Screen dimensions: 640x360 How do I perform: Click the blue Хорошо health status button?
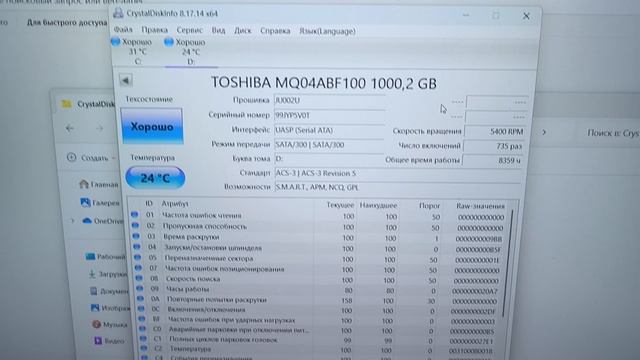[152, 126]
